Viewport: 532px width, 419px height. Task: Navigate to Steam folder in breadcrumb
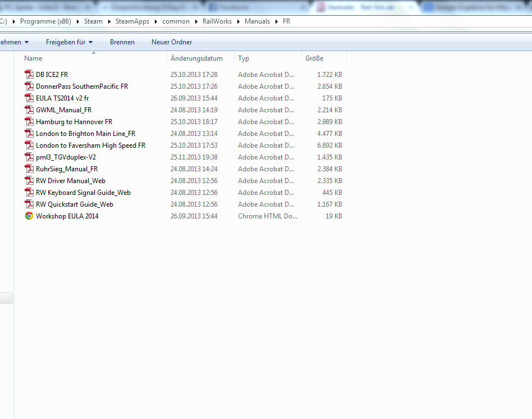(93, 21)
